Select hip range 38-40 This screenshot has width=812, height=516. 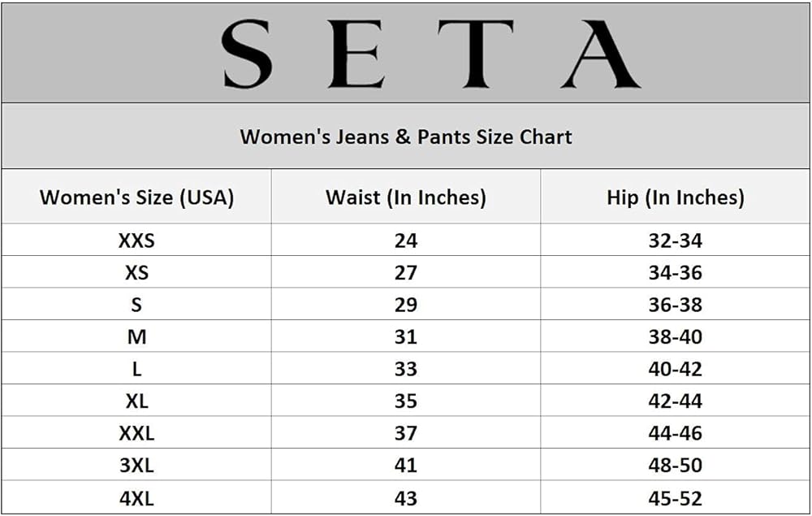675,337
